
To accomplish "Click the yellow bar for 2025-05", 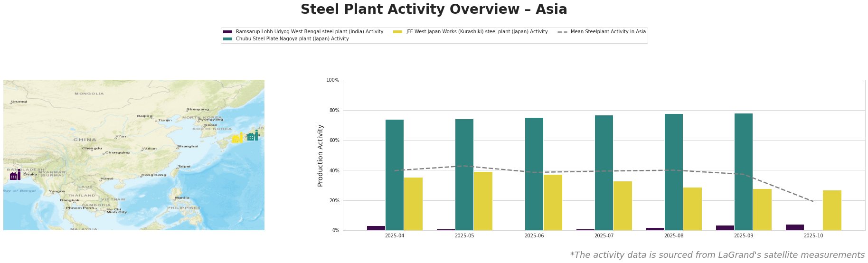I will click(x=483, y=201).
